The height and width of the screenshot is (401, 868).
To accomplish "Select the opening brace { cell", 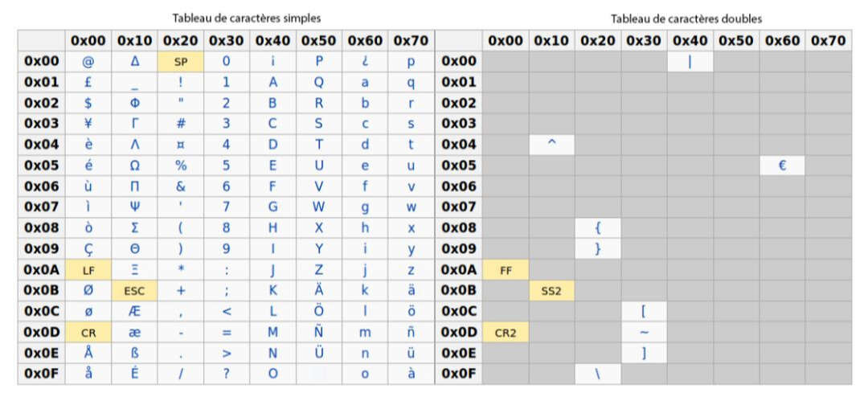I will tap(598, 228).
